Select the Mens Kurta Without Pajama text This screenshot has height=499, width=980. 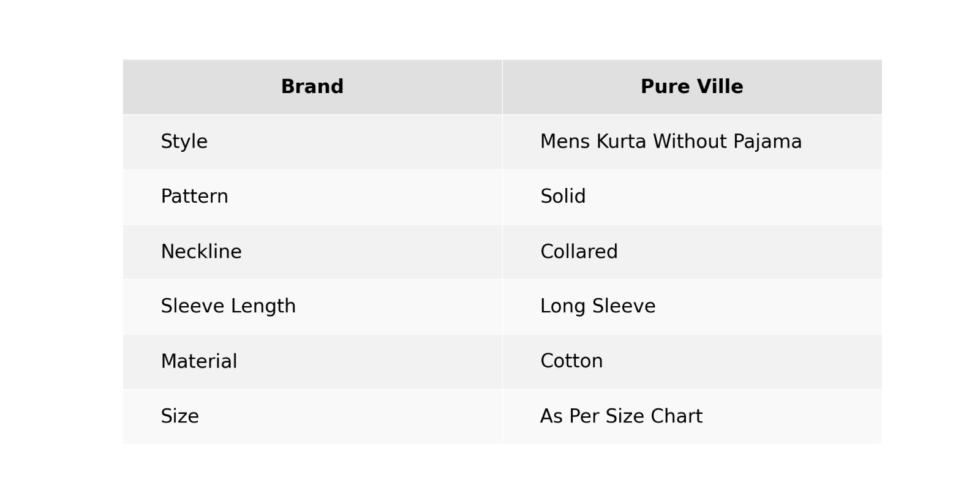click(671, 141)
